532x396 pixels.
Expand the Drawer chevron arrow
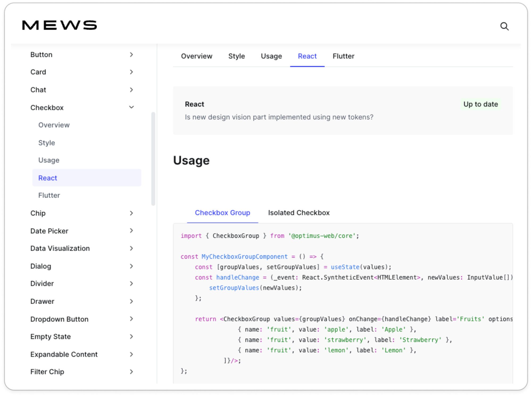131,301
